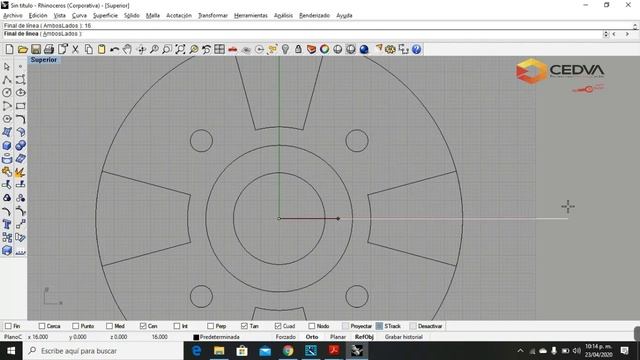Click the Windows Start button
The image size is (640, 360).
[x=11, y=351]
